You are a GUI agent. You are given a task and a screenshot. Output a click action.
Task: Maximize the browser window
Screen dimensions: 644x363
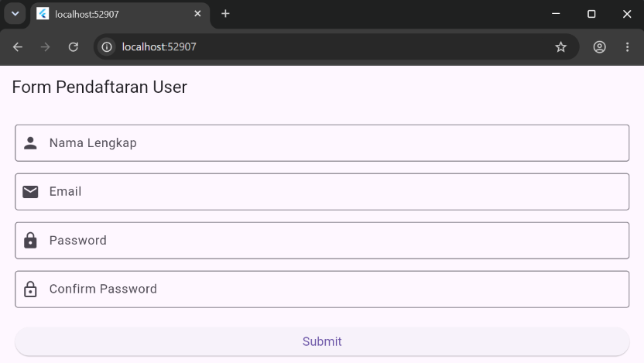click(x=591, y=14)
